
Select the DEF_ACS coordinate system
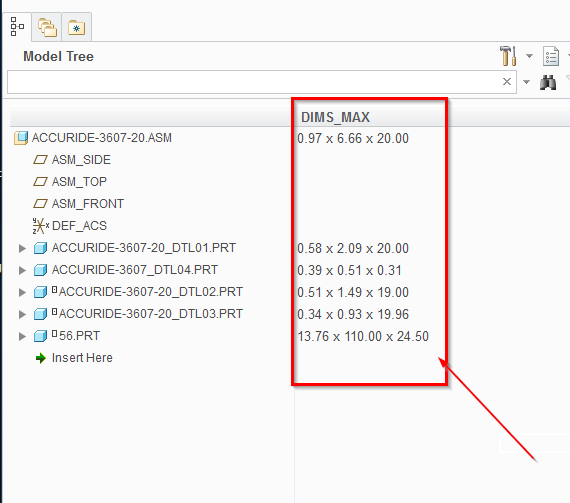[x=79, y=226]
